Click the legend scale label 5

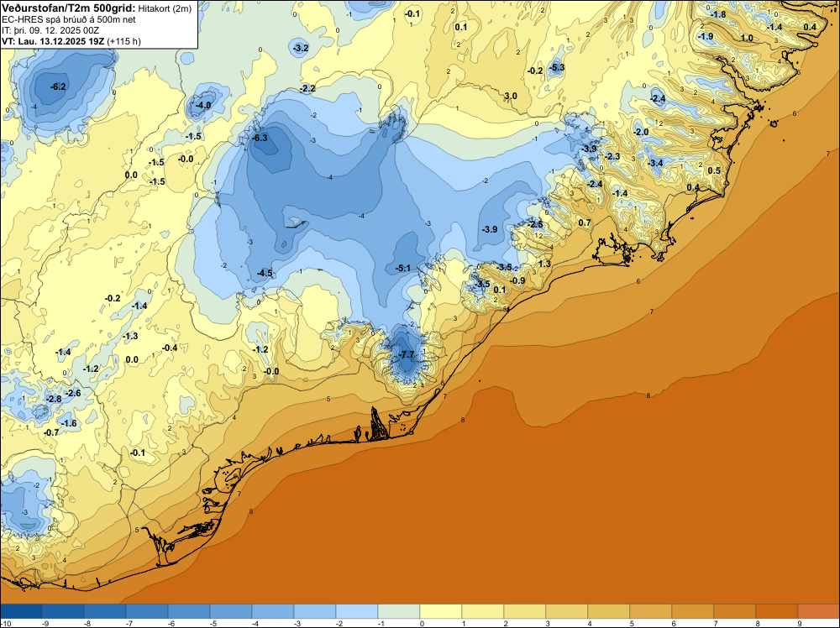(633, 623)
